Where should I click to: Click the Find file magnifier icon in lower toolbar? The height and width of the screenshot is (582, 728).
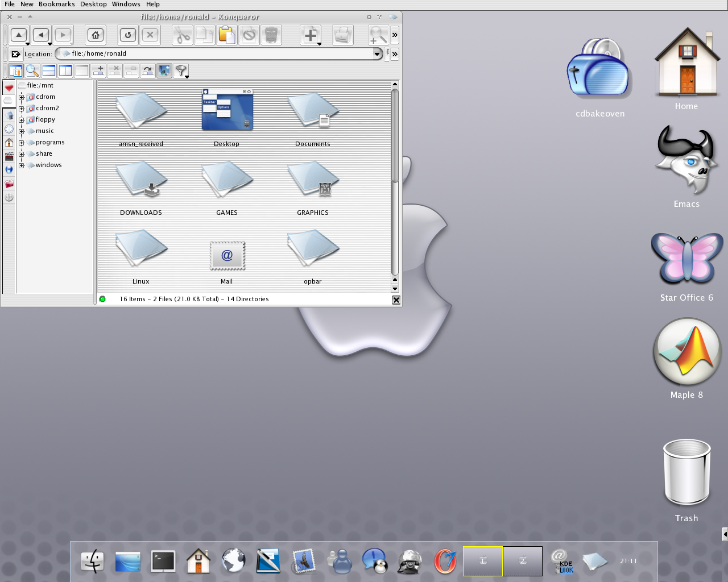point(32,71)
